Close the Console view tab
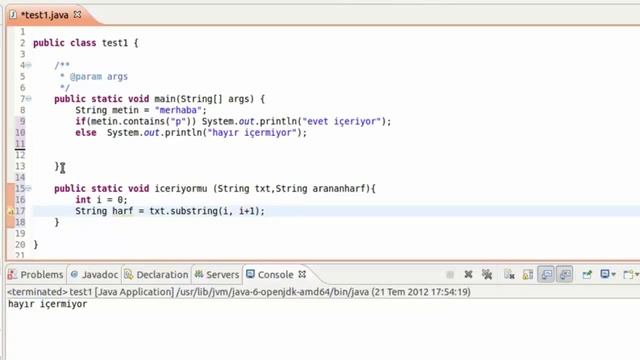 pyautogui.click(x=302, y=274)
